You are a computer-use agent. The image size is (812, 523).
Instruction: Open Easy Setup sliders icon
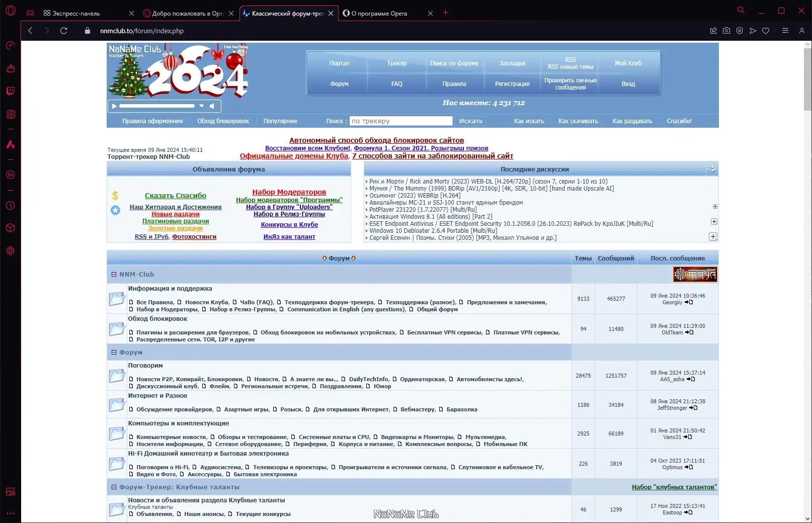click(x=785, y=31)
